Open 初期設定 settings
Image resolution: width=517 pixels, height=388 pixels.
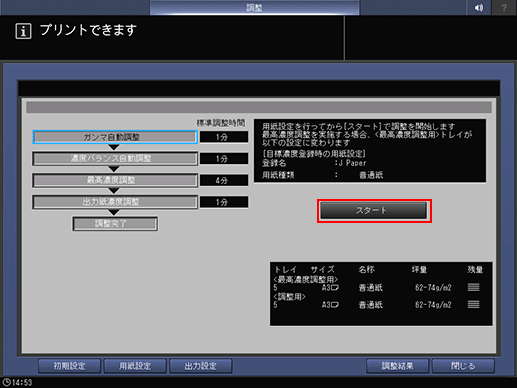pos(69,366)
